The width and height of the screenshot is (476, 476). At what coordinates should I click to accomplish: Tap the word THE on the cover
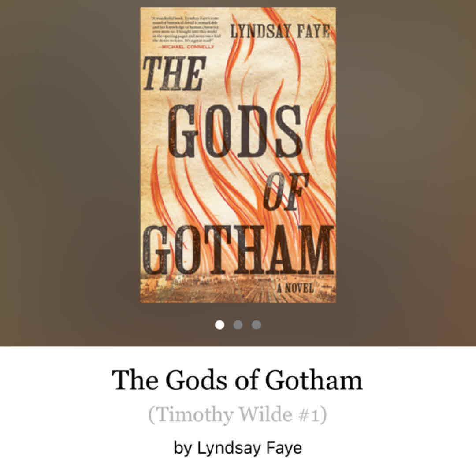(x=174, y=74)
